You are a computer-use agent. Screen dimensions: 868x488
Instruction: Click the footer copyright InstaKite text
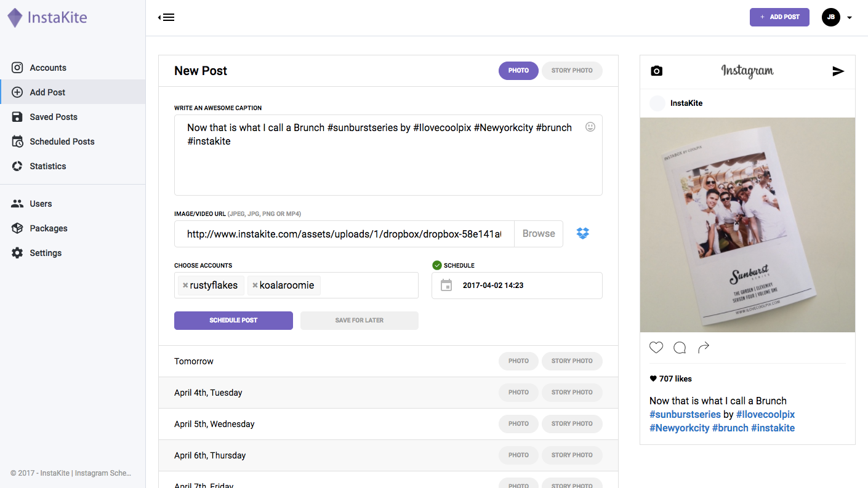click(x=71, y=473)
